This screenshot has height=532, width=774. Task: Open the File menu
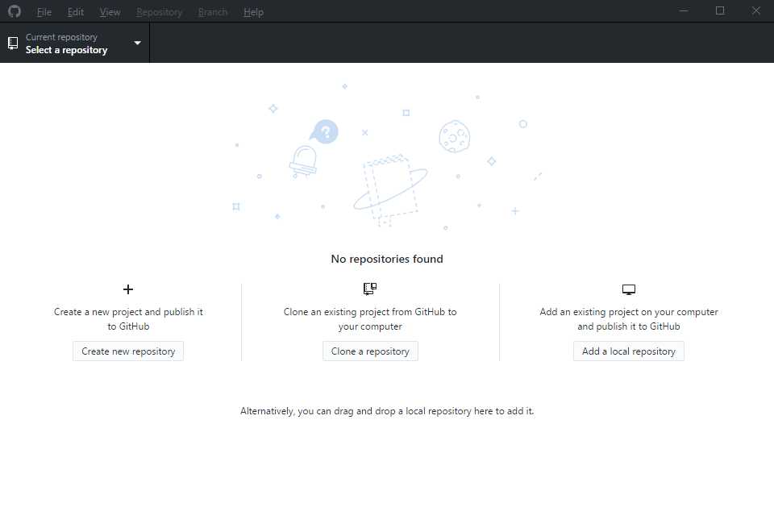click(x=44, y=12)
